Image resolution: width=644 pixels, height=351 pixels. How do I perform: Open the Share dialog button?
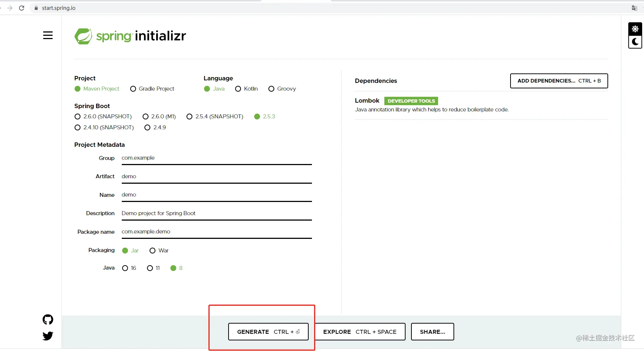pyautogui.click(x=433, y=332)
